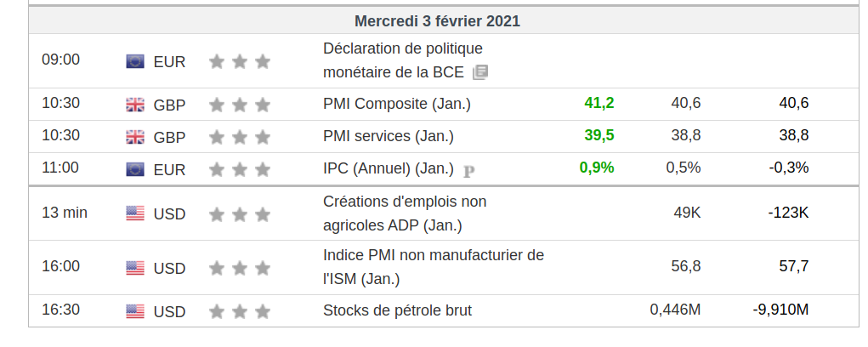Click the EU flag in the 09:00 row
The image size is (868, 347).
coord(135,61)
